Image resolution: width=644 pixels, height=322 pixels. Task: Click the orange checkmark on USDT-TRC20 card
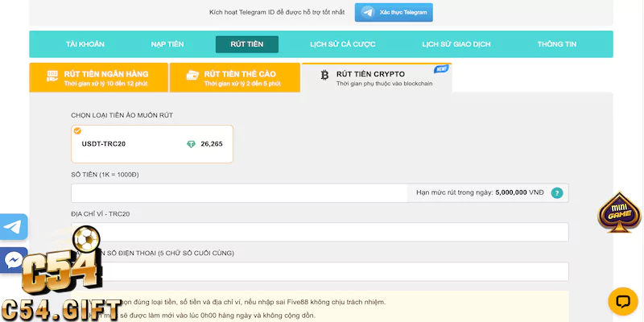[77, 131]
